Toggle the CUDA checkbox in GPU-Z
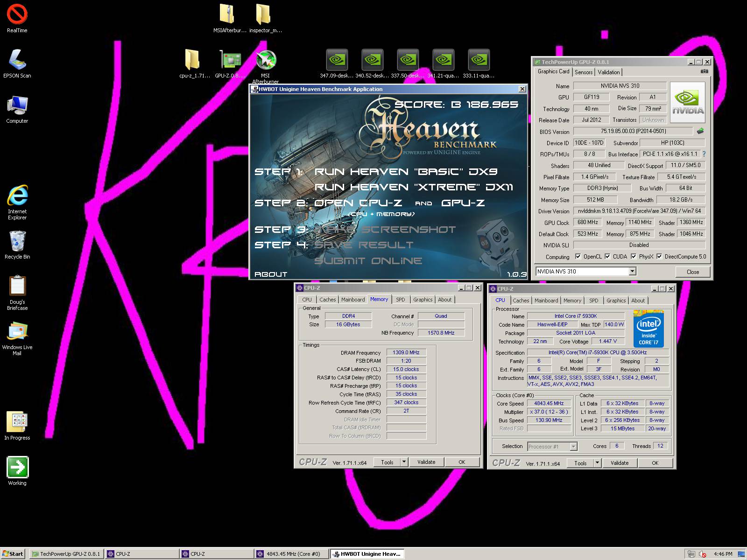747x560 pixels. tap(607, 256)
